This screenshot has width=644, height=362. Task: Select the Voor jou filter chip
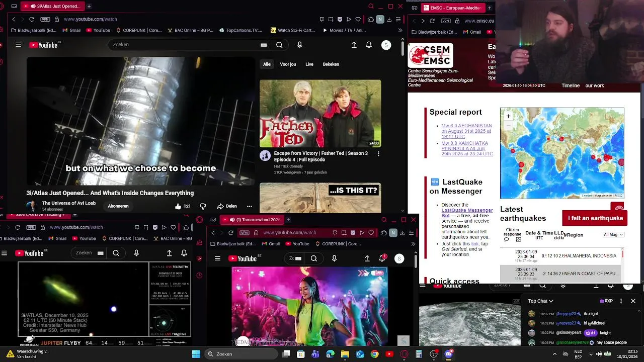point(288,64)
